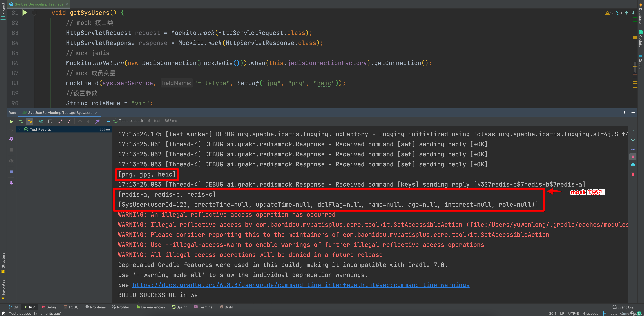The height and width of the screenshot is (316, 644).
Task: Stop the running process
Action: (x=11, y=150)
